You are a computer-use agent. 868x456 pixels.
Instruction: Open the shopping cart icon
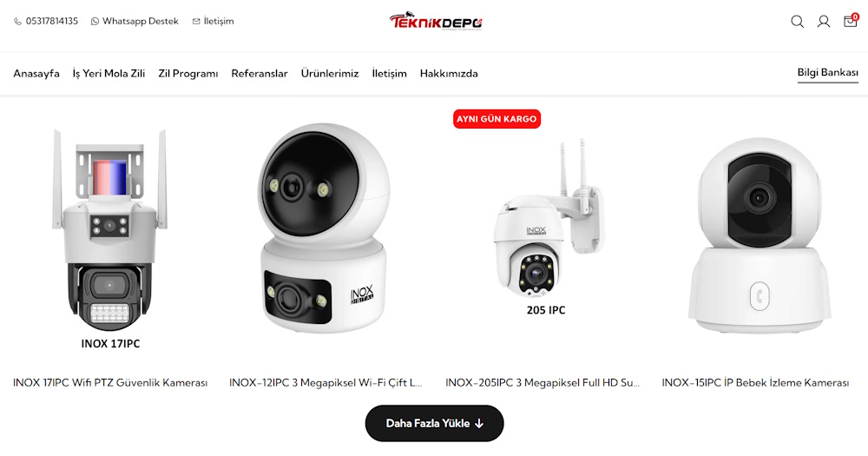(851, 21)
